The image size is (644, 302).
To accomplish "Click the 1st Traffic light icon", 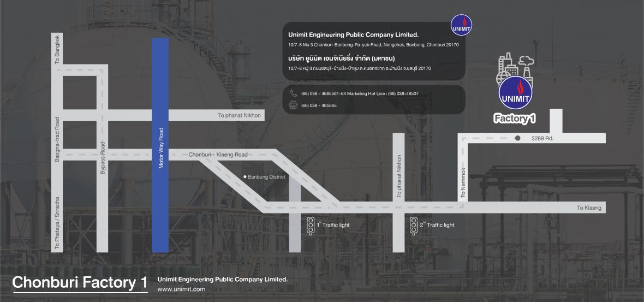I will tap(311, 225).
